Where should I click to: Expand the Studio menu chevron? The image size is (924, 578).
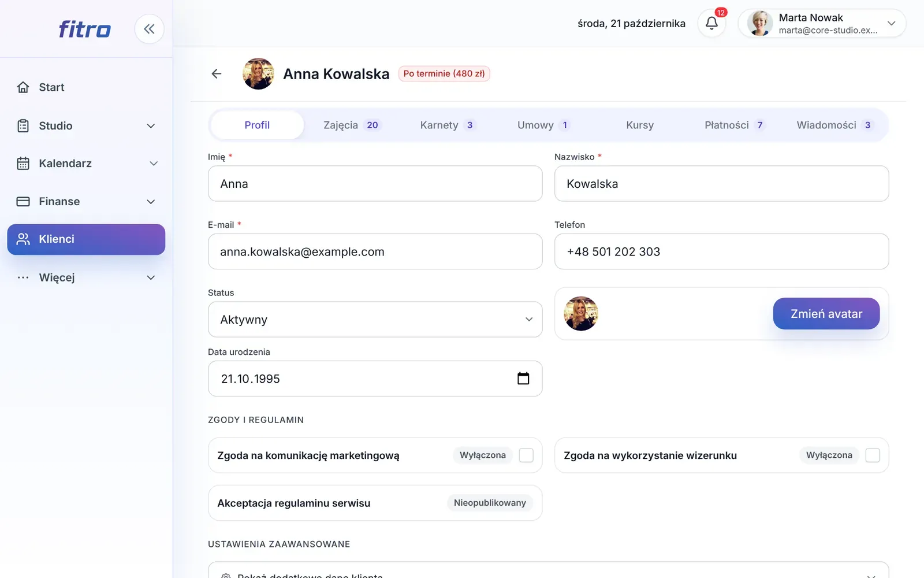pos(151,126)
